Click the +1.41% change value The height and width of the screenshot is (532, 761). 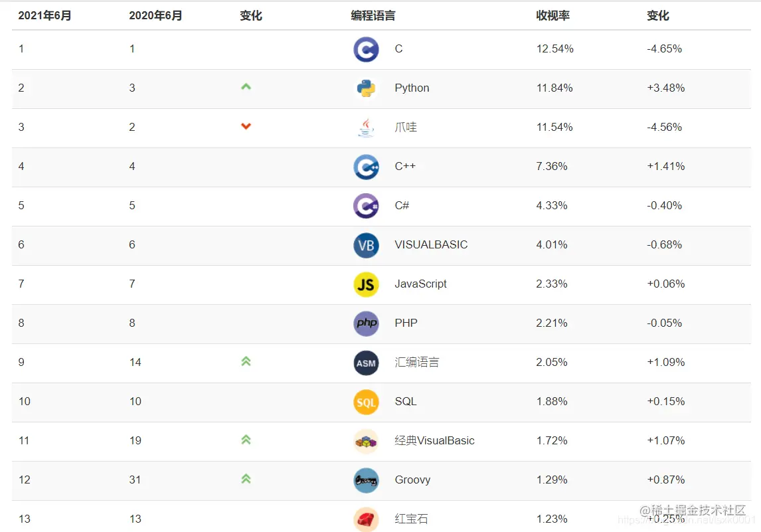click(666, 167)
